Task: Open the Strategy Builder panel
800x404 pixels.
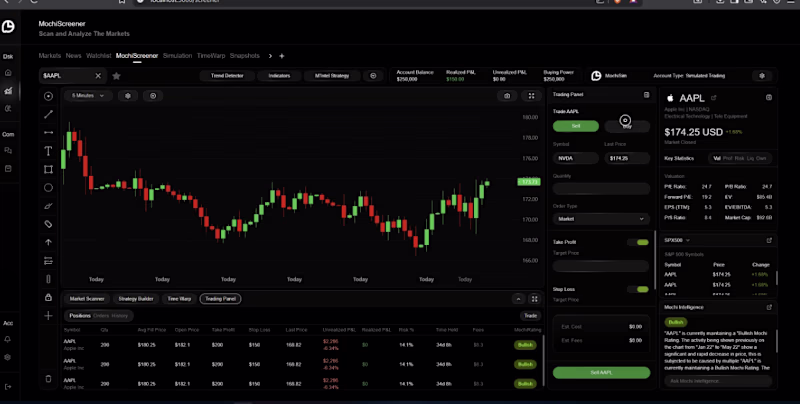Action: [136, 299]
